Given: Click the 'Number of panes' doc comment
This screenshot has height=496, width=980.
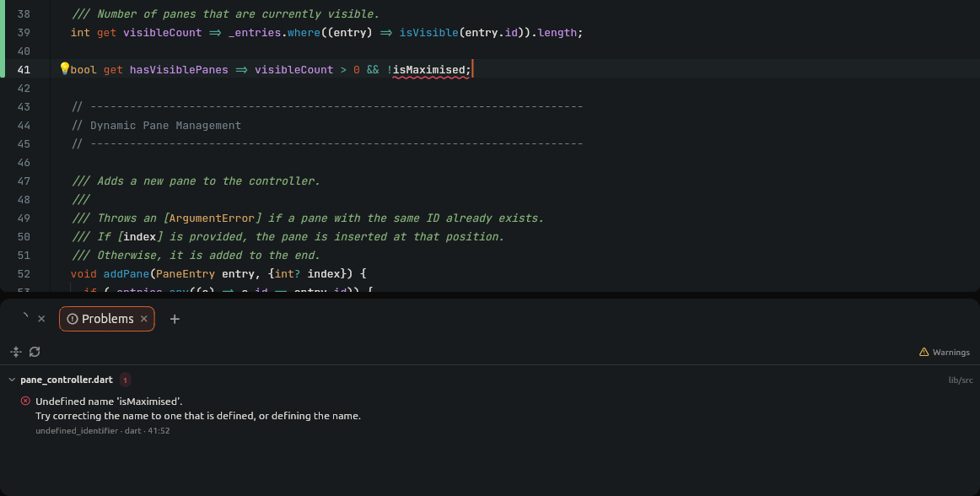Looking at the screenshot, I should click(226, 13).
